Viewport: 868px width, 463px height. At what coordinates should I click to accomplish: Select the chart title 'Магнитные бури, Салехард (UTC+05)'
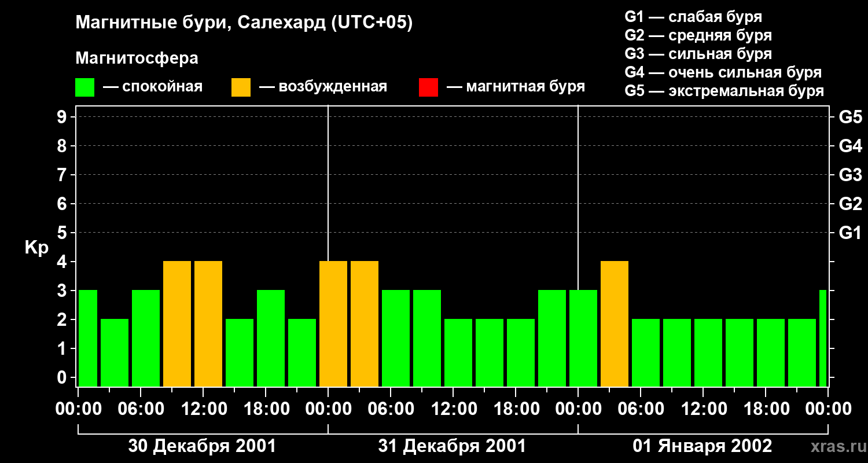click(244, 23)
